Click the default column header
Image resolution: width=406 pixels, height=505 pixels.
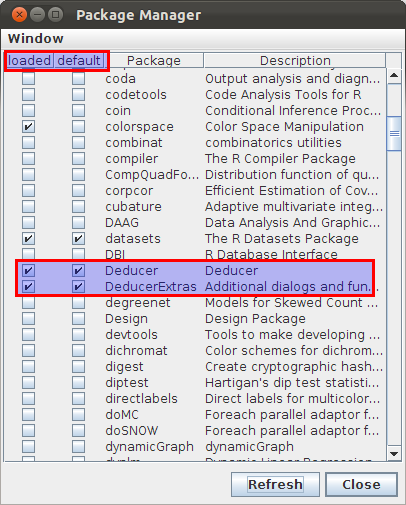(x=79, y=61)
